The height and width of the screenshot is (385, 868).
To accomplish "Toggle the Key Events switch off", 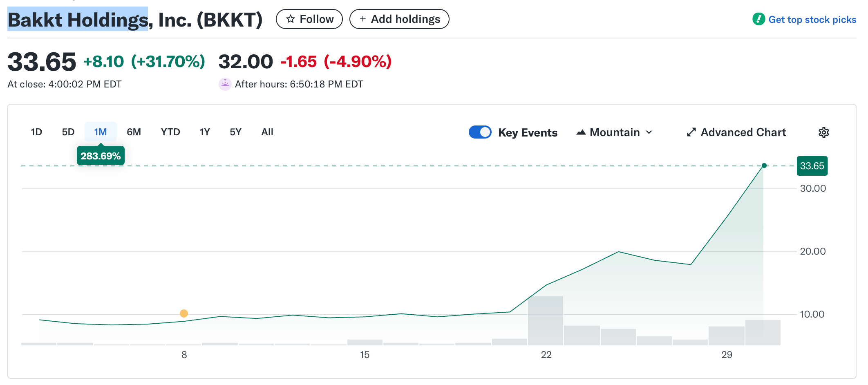I will coord(480,132).
